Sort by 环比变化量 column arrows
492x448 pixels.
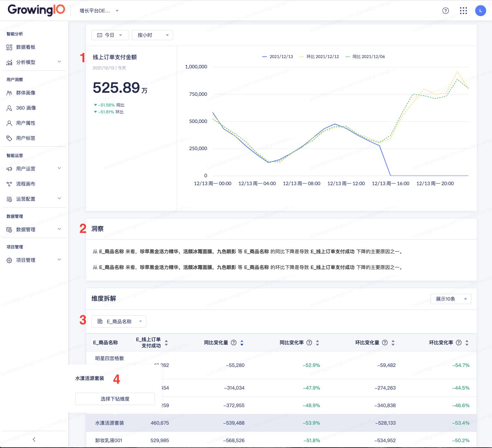click(x=393, y=343)
